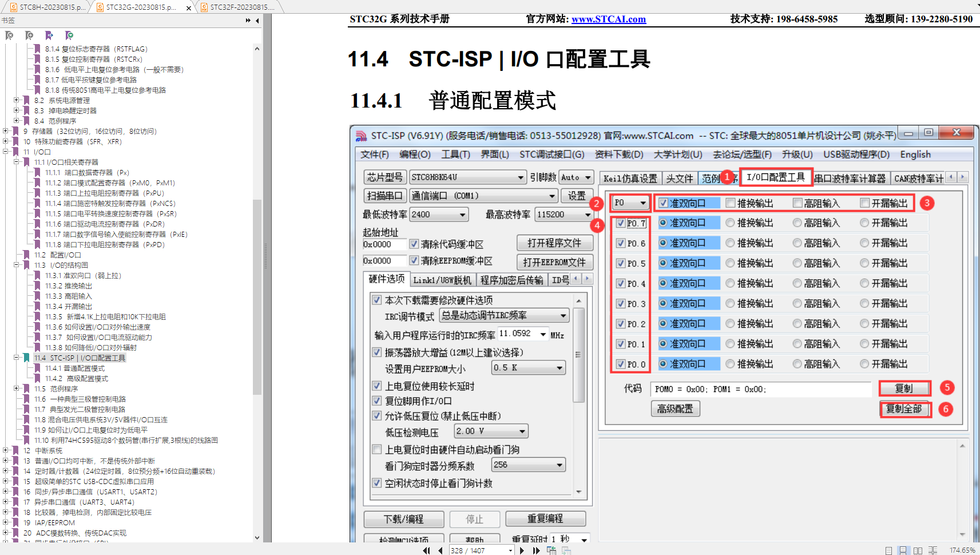Viewport: 980px width, 555px height.
Task: Click the add new bookmark icon
Action: [29, 35]
